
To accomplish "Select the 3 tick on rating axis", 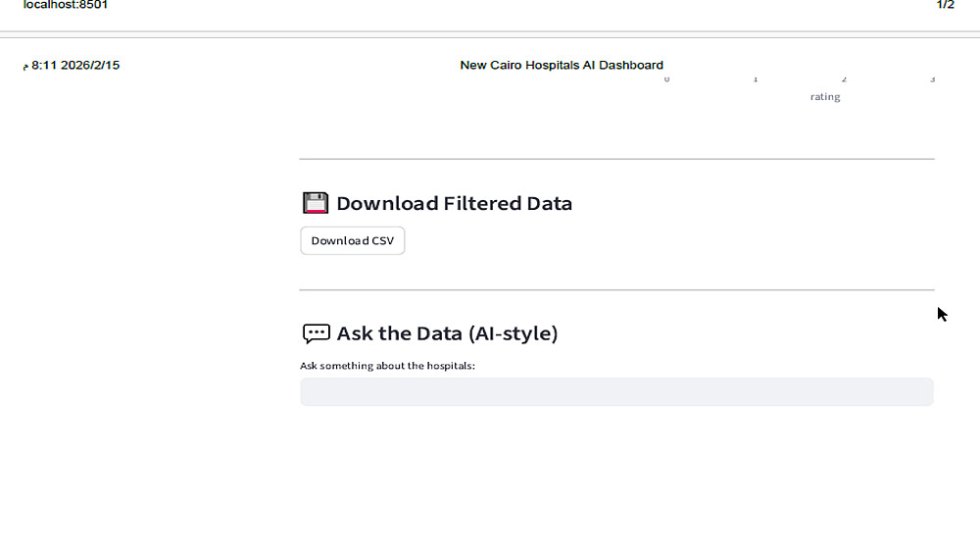I will point(932,79).
